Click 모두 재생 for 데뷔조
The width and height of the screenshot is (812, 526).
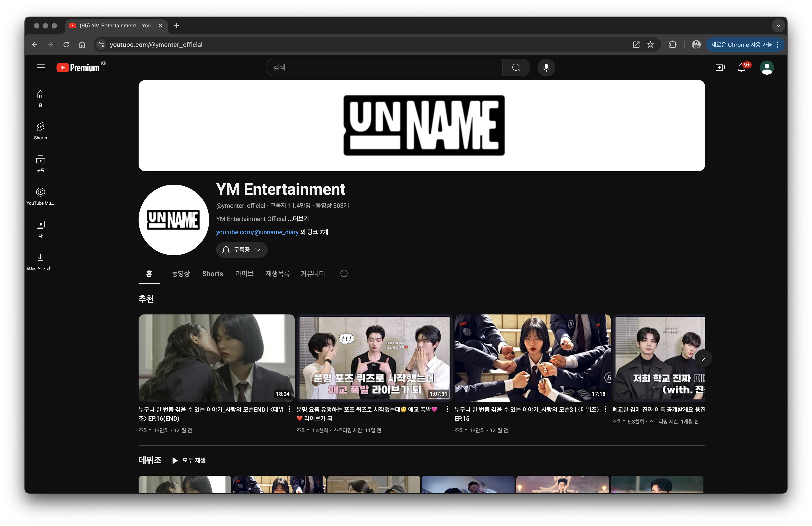click(x=189, y=460)
